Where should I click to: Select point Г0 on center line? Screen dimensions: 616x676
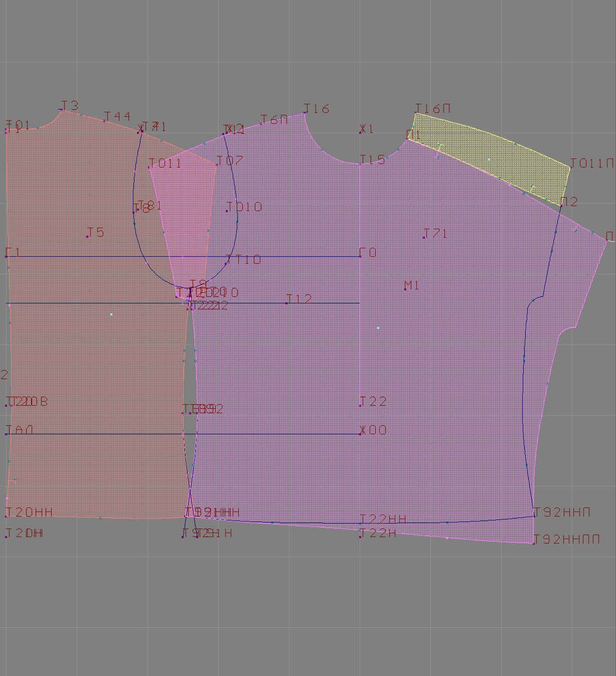click(x=360, y=256)
